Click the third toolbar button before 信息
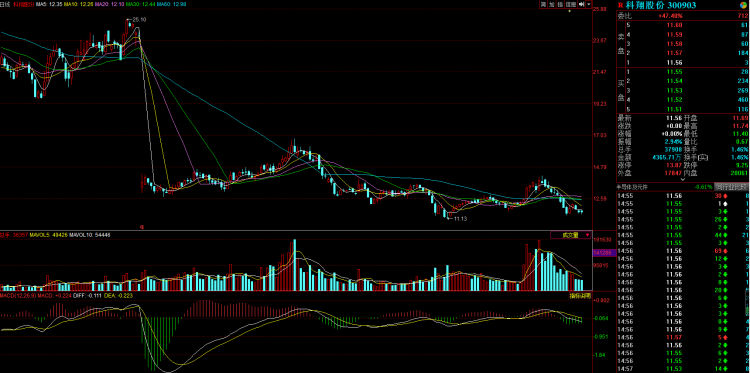 (560, 4)
